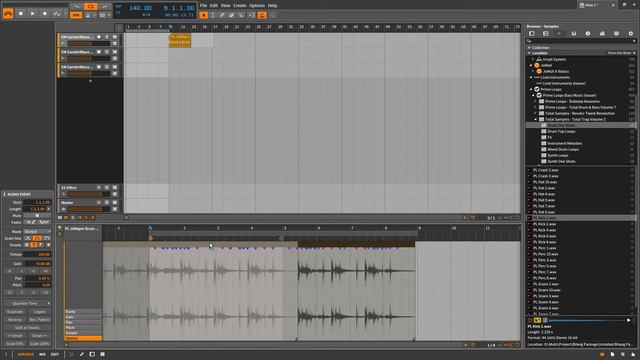Toggle the audio event Mute checkbox

37,216
